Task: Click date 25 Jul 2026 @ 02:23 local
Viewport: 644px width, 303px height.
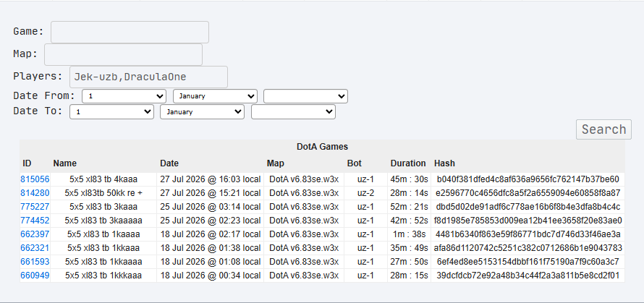Action: click(x=211, y=221)
